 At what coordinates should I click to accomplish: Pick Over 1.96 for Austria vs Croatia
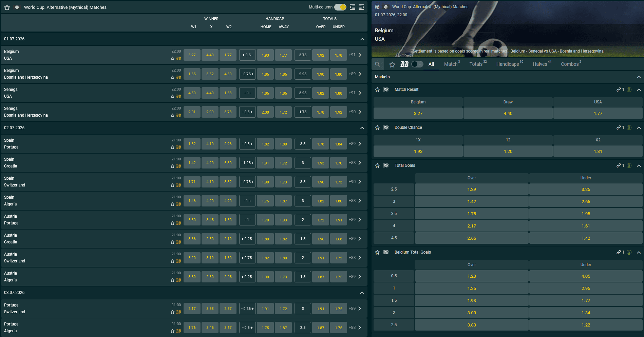(321, 239)
